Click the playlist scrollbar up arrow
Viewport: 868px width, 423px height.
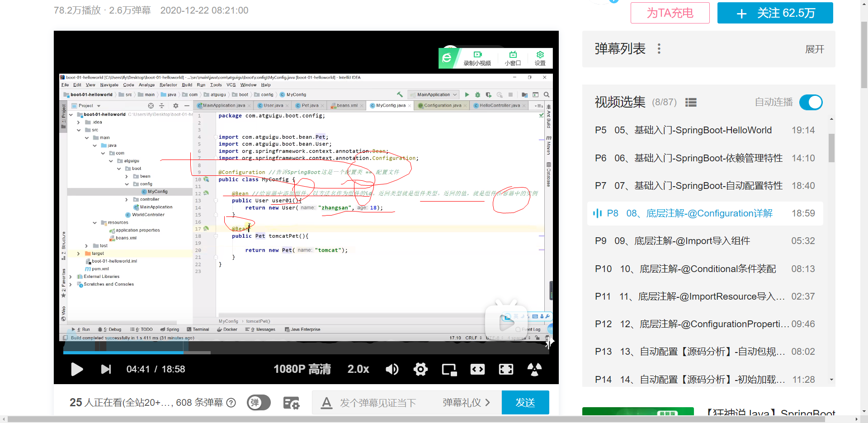coord(831,119)
